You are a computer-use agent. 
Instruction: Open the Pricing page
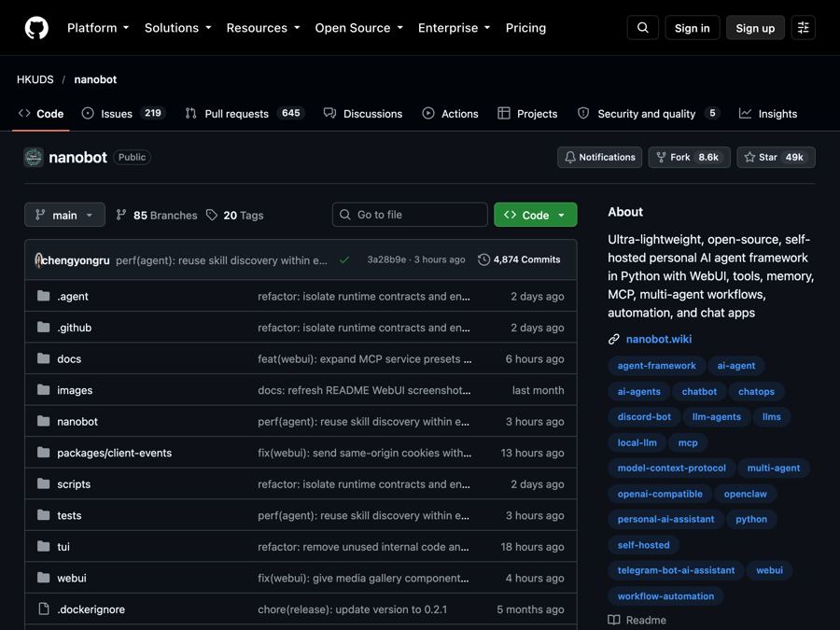pos(525,28)
